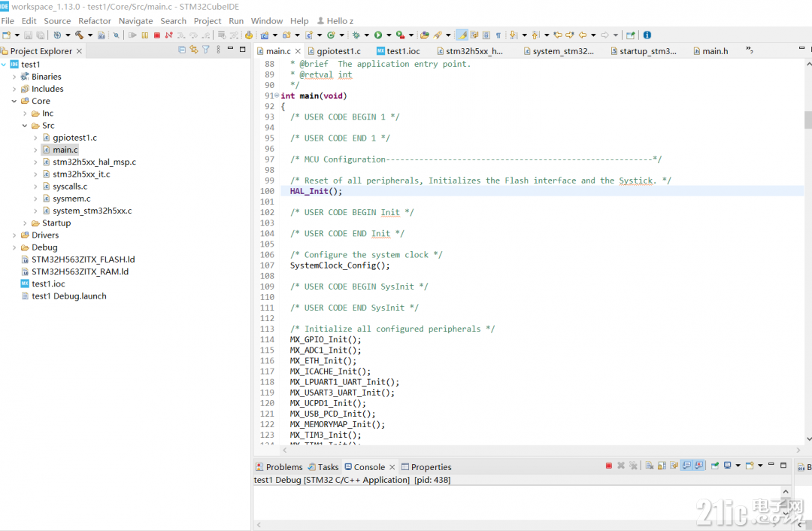Click the blue Information center icon
This screenshot has width=812, height=531.
(x=647, y=35)
